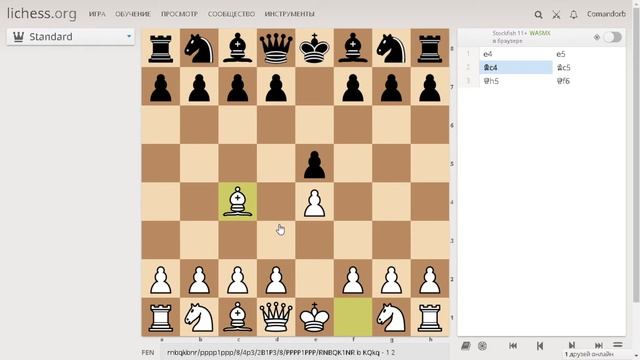This screenshot has height=360, width=640.
Task: Open the opening explorer book icon
Action: (x=466, y=346)
